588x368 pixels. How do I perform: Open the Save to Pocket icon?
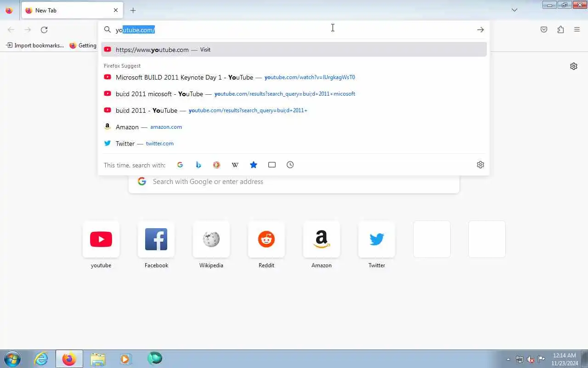tap(544, 30)
